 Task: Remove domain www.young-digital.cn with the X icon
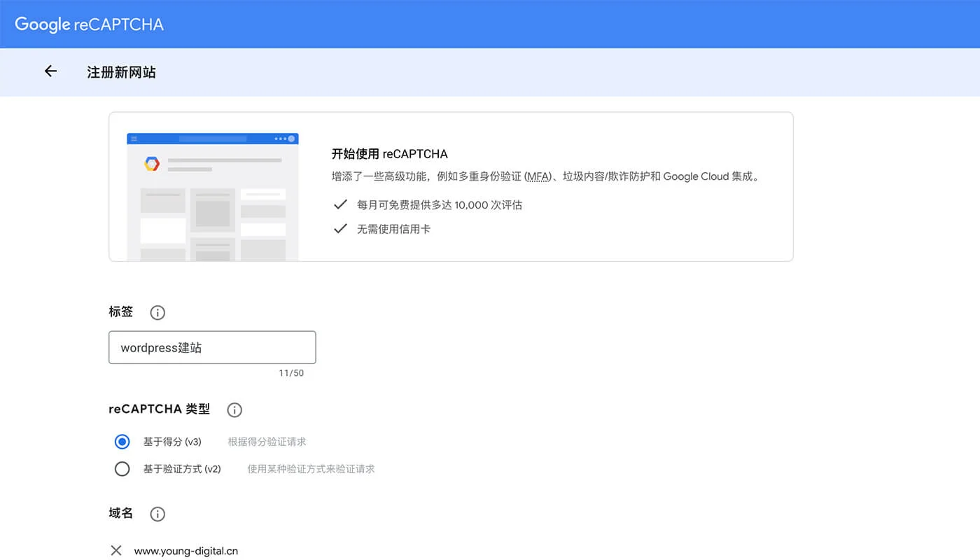pos(115,550)
